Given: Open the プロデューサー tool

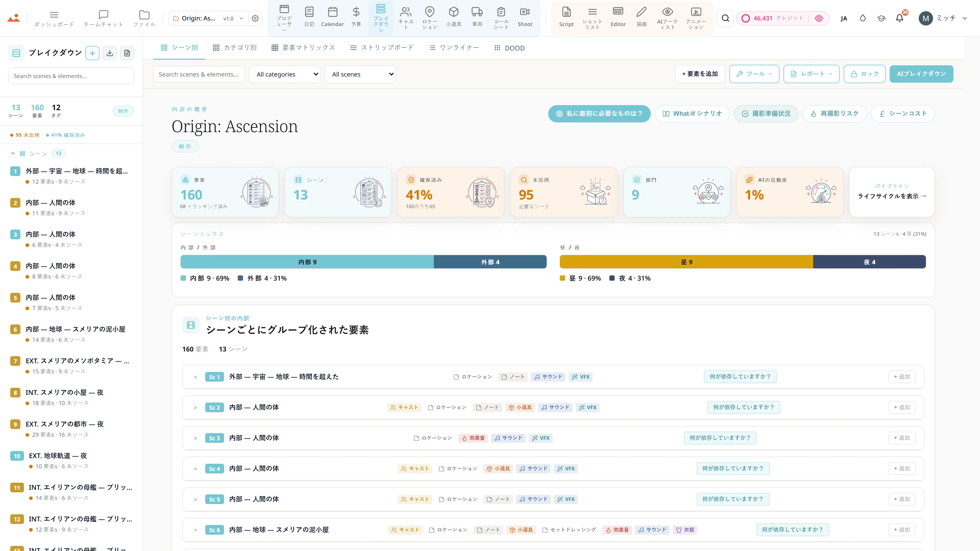Looking at the screenshot, I should (284, 18).
